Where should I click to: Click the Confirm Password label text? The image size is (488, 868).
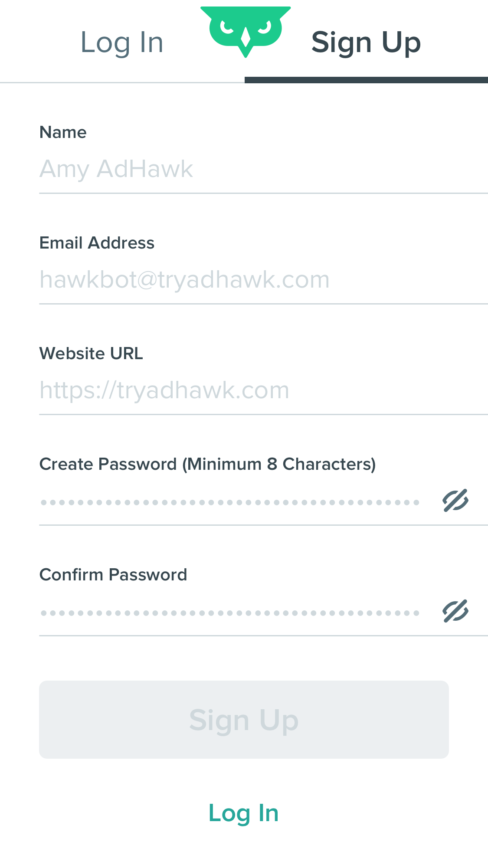(113, 575)
